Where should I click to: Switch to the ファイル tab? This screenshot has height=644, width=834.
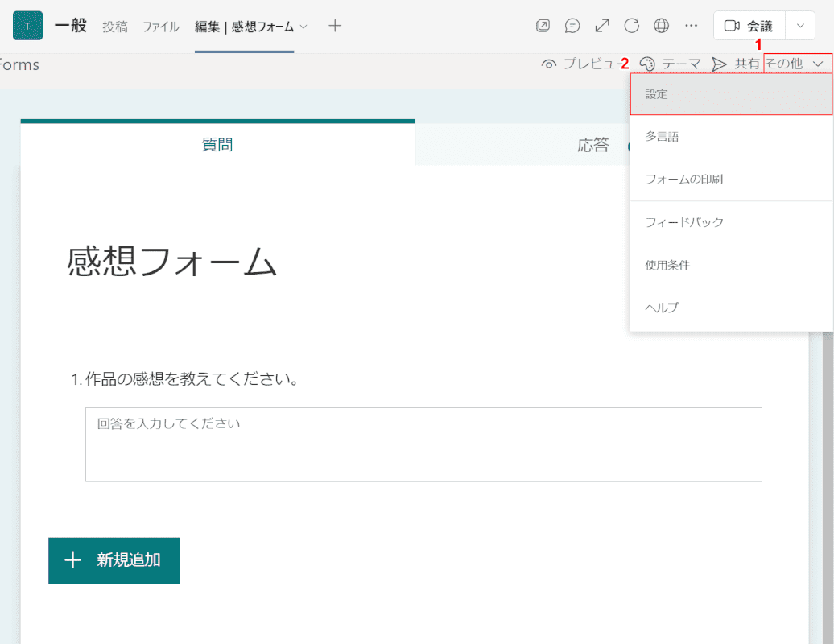161,27
